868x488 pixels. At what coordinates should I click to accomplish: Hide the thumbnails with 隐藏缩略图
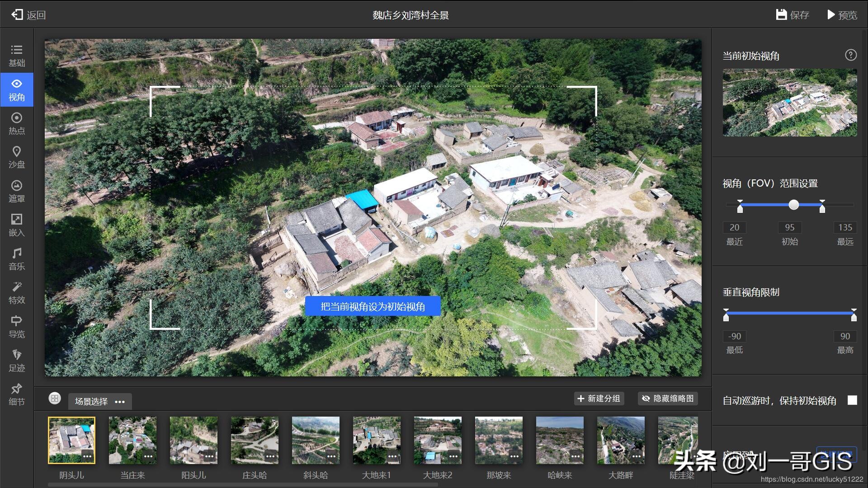[668, 399]
